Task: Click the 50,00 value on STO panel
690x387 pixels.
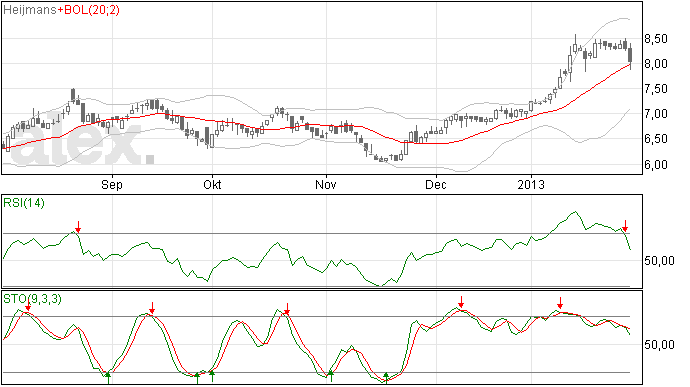Action: tap(659, 345)
